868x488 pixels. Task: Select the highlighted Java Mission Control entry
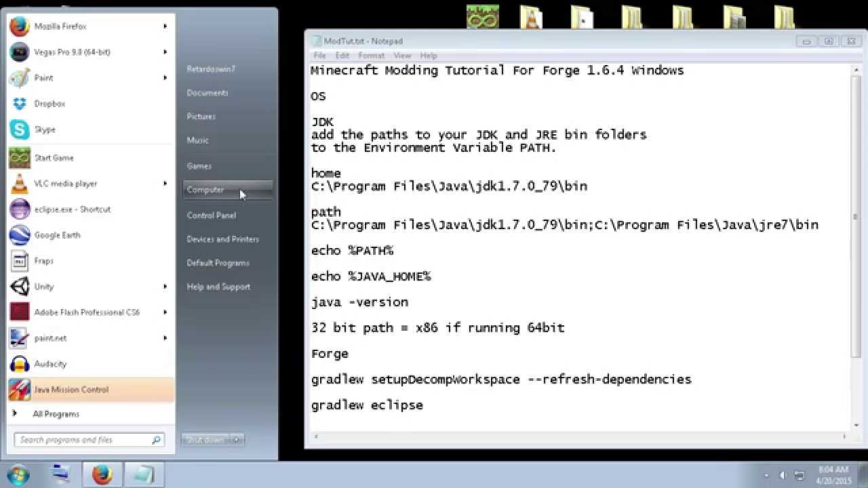(91, 390)
